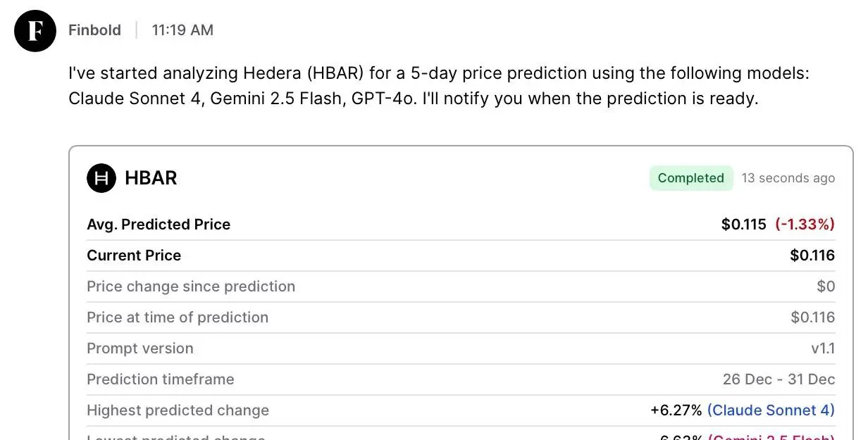The height and width of the screenshot is (440, 868).
Task: Click the Avg. Predicted Price row label
Action: (x=159, y=225)
